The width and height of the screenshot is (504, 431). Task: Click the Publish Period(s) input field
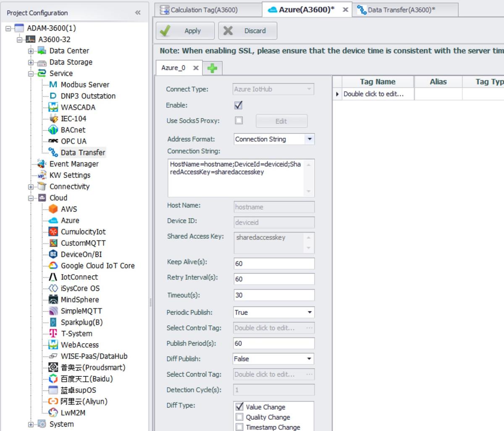(x=274, y=343)
